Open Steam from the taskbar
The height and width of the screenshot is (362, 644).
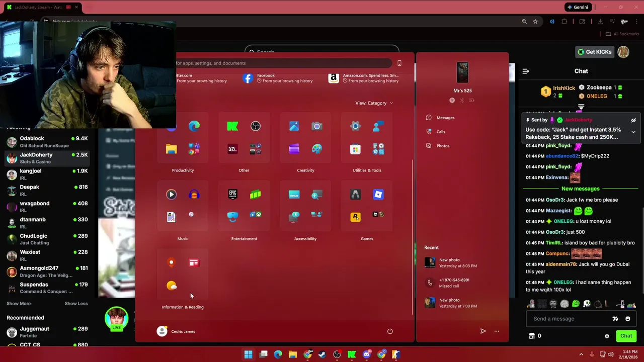[x=323, y=354]
